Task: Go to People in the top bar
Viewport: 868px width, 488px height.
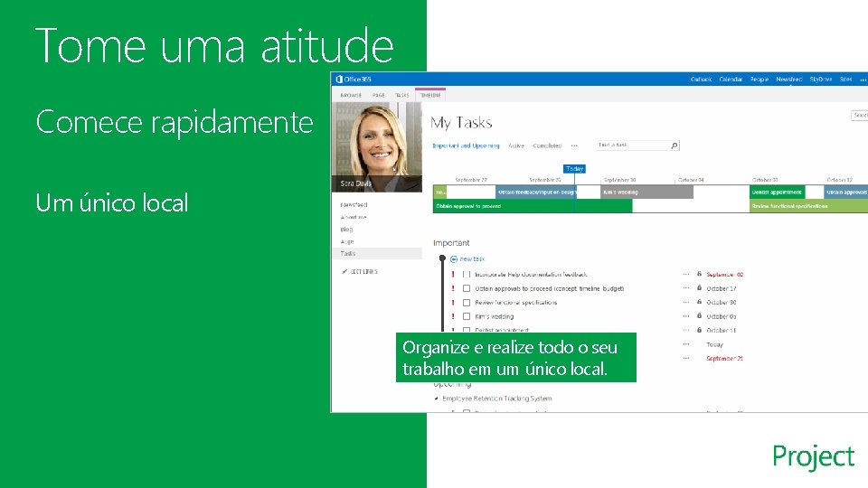Action: tap(759, 80)
